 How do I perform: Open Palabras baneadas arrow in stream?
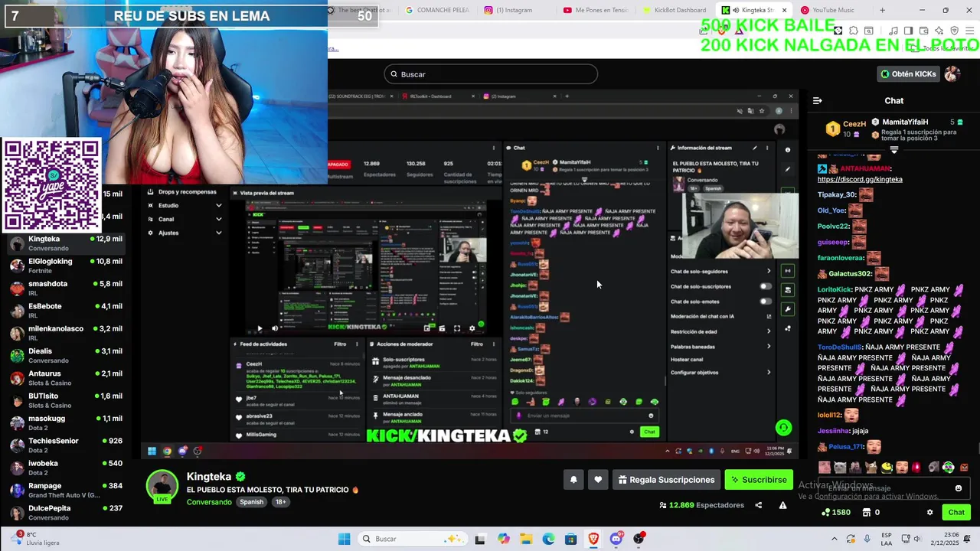[x=769, y=347]
